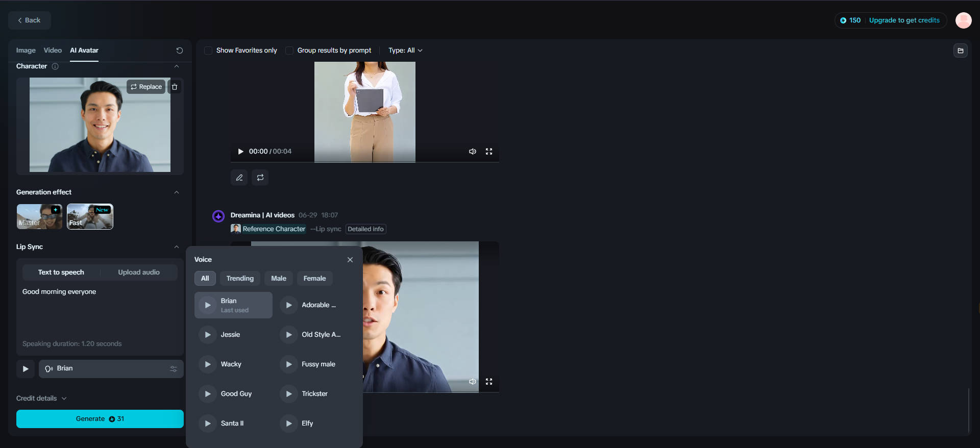Switch Lip Sync to Text to speech

point(61,272)
